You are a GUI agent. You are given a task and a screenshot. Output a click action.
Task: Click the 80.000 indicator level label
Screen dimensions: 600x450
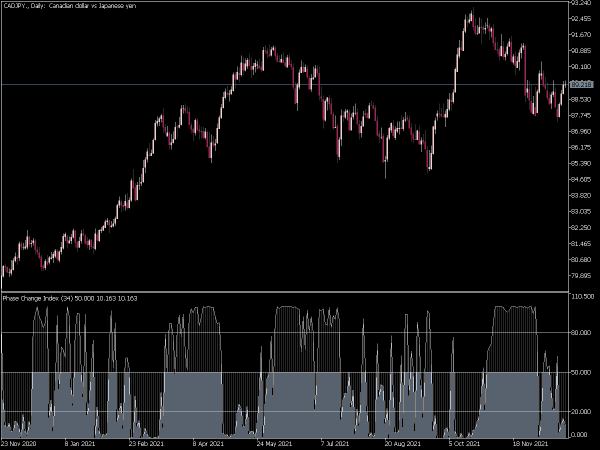[x=581, y=333]
